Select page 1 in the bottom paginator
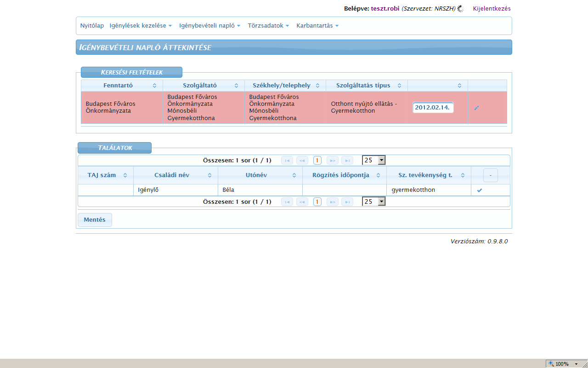 tap(317, 201)
